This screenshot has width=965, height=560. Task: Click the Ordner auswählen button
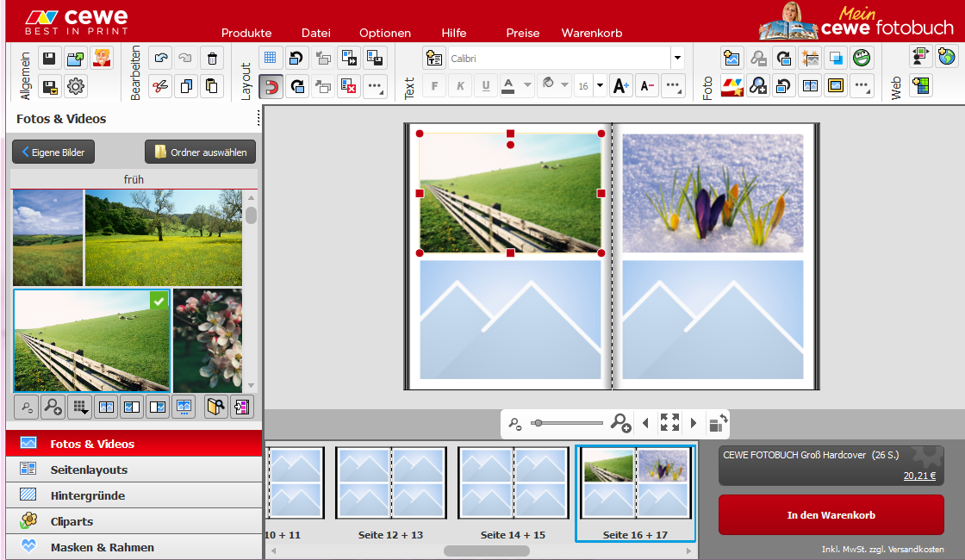[x=201, y=152]
